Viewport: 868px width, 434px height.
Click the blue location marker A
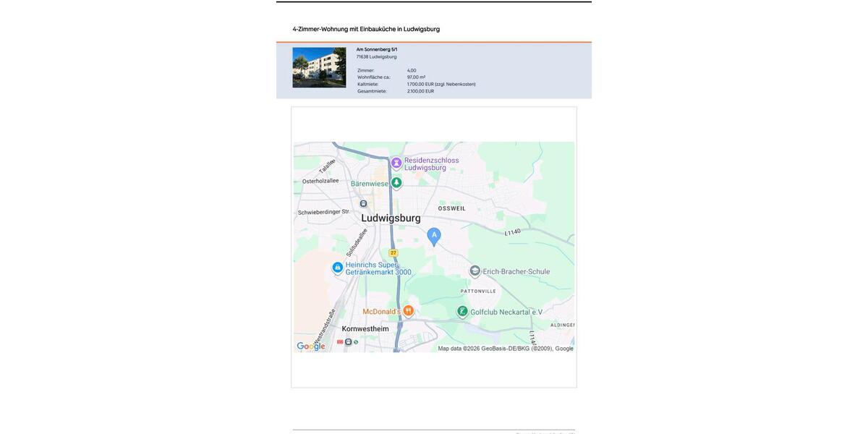[x=434, y=236]
